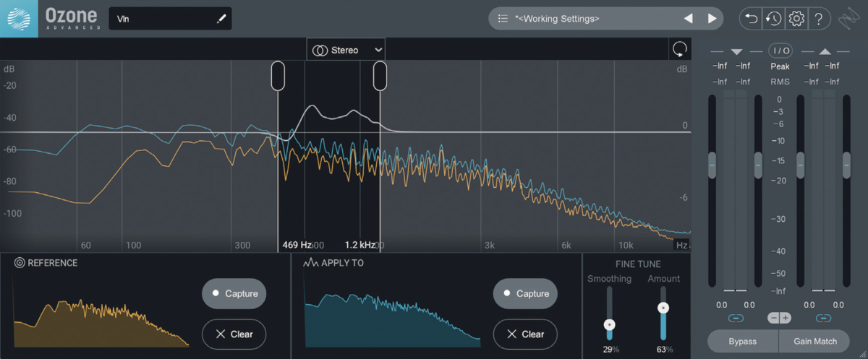Toggle the output channel link icon

[823, 318]
